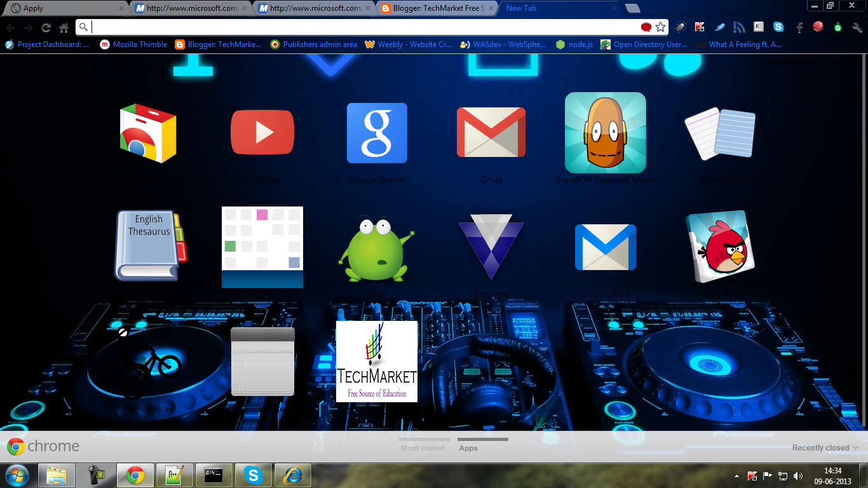Click the Skype extension icon in toolbar
Image resolution: width=868 pixels, height=488 pixels.
point(778,27)
